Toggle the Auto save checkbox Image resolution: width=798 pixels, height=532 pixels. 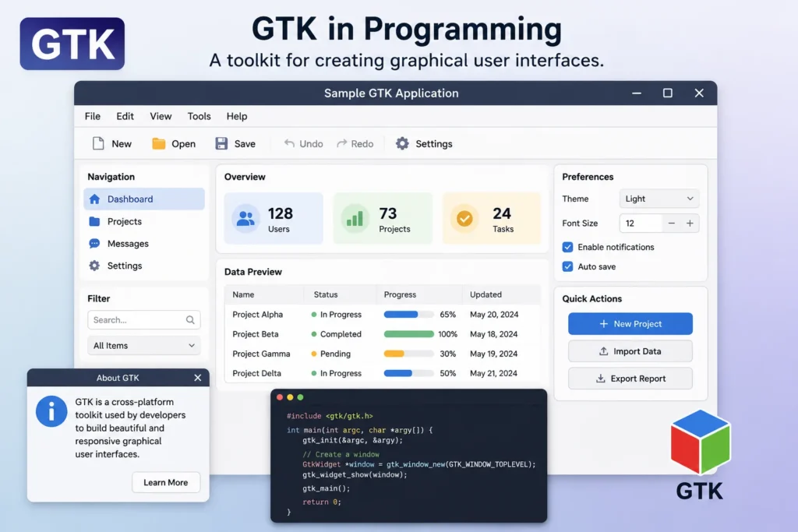pos(567,266)
